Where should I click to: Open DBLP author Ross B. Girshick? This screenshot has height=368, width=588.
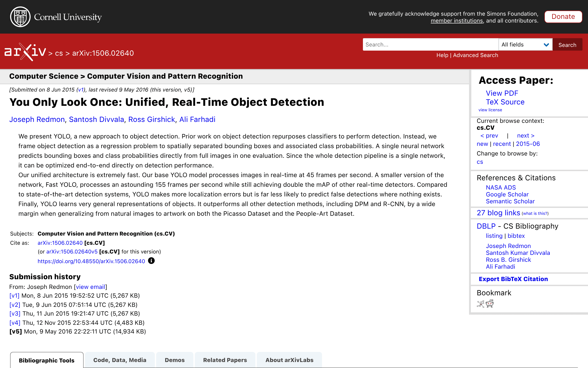pos(508,260)
